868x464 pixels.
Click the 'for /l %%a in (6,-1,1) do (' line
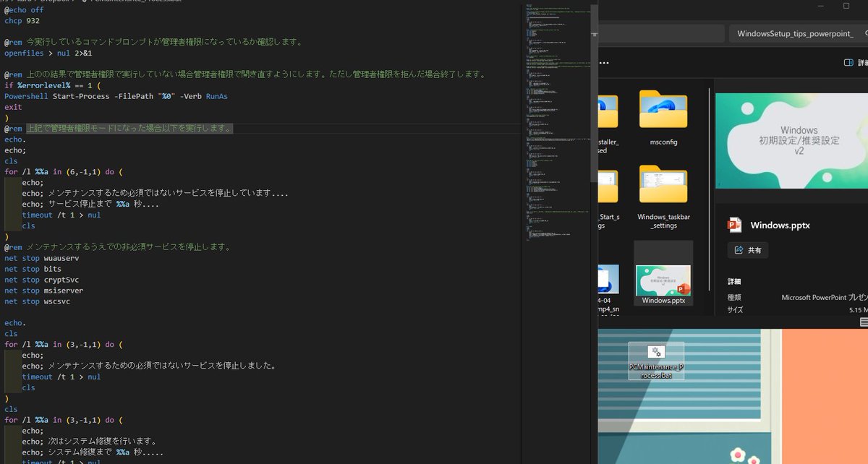coord(64,172)
